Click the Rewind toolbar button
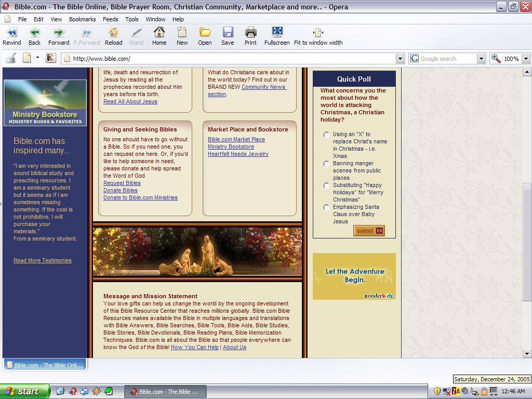Image resolution: width=532 pixels, height=399 pixels. point(12,36)
